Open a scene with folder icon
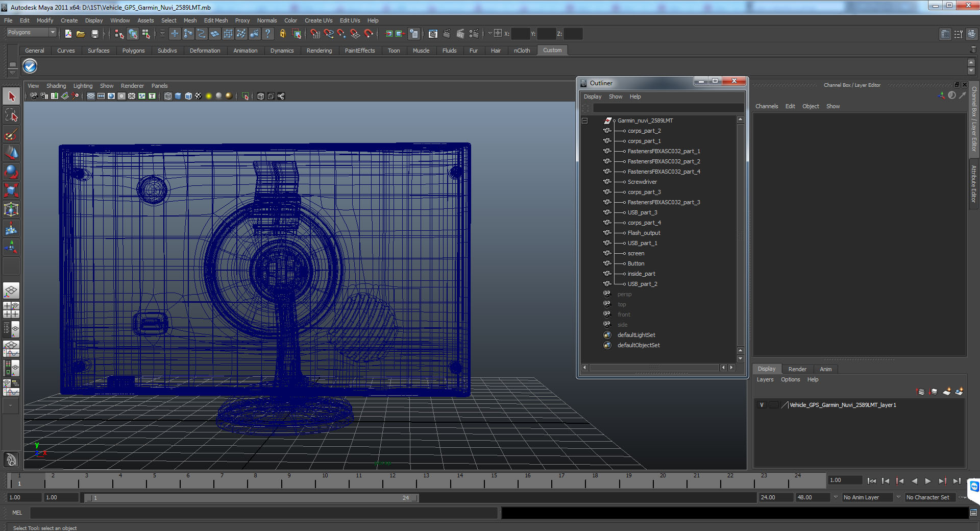 click(x=81, y=34)
